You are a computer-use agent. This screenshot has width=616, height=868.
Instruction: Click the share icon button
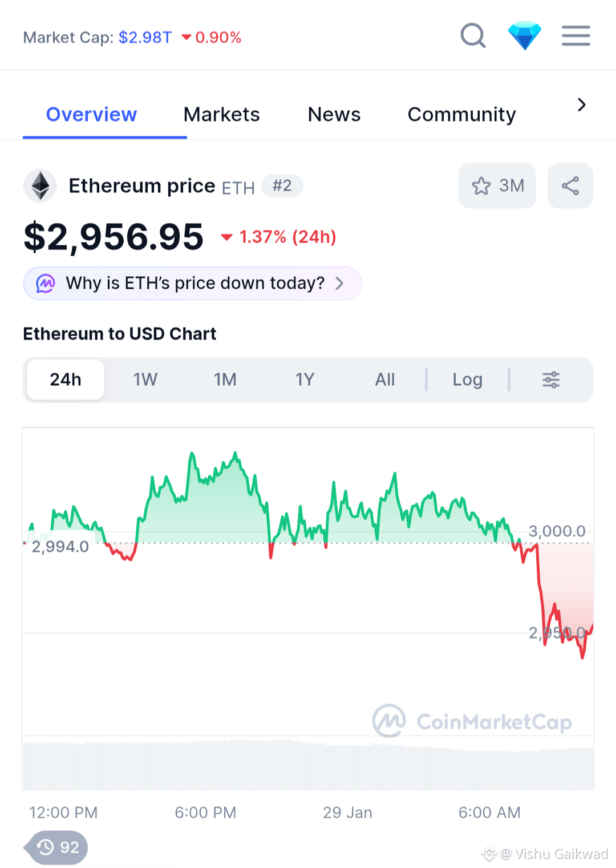(570, 186)
